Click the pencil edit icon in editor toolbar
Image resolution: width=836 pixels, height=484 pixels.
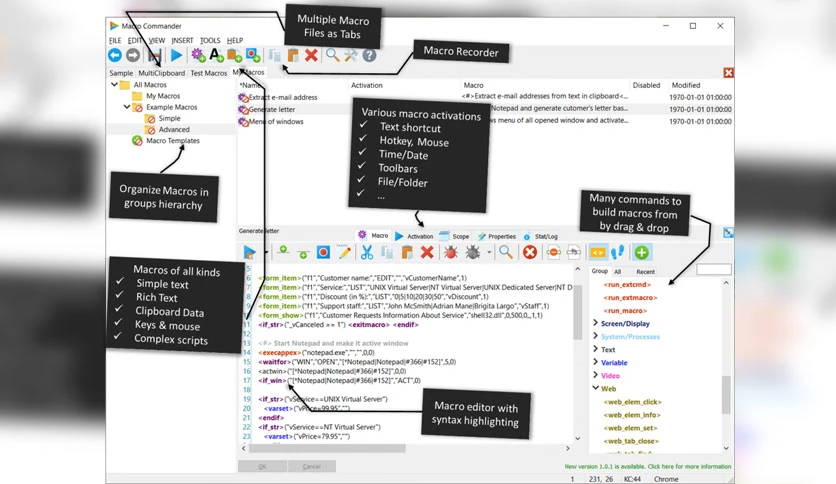click(344, 252)
